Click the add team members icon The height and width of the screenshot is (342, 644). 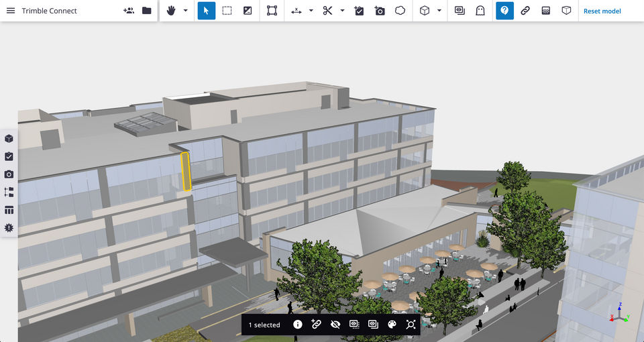pos(129,11)
